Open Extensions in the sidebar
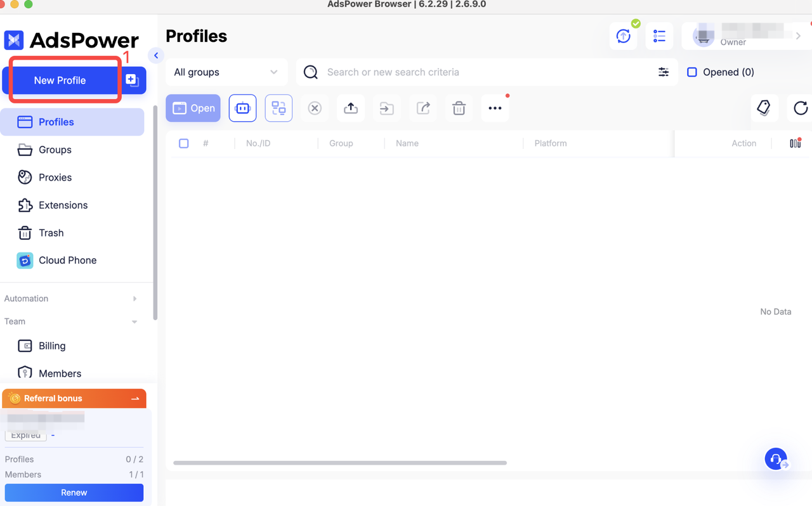The height and width of the screenshot is (506, 812). point(63,205)
